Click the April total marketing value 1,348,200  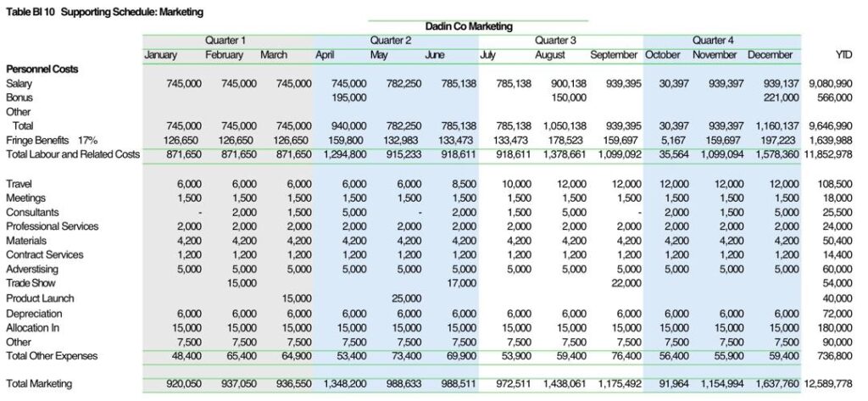[345, 383]
